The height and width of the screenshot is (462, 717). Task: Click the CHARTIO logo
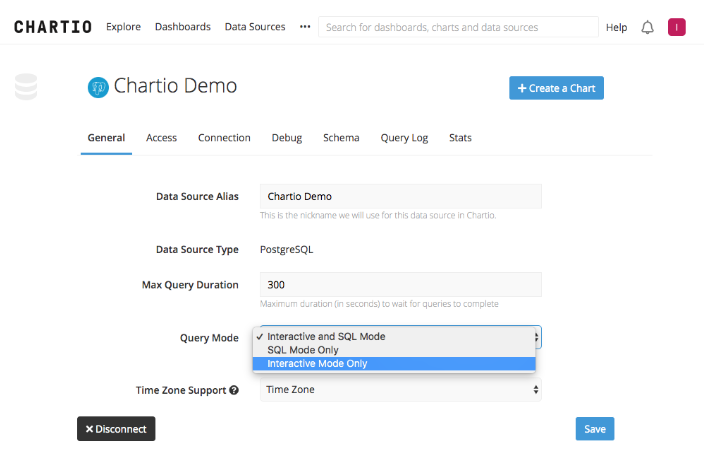(x=53, y=27)
